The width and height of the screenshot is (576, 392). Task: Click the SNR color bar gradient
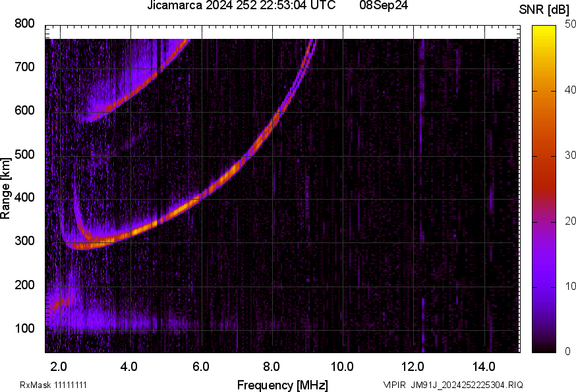544,189
